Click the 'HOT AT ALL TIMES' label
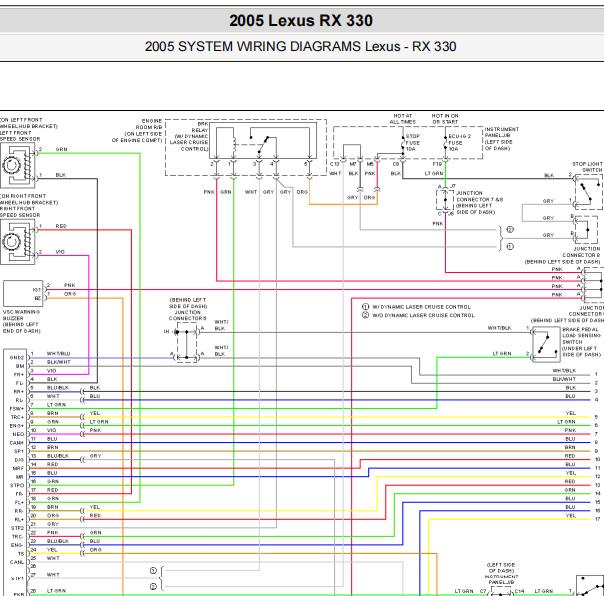Viewport: 604px width, 596px height. pyautogui.click(x=403, y=119)
